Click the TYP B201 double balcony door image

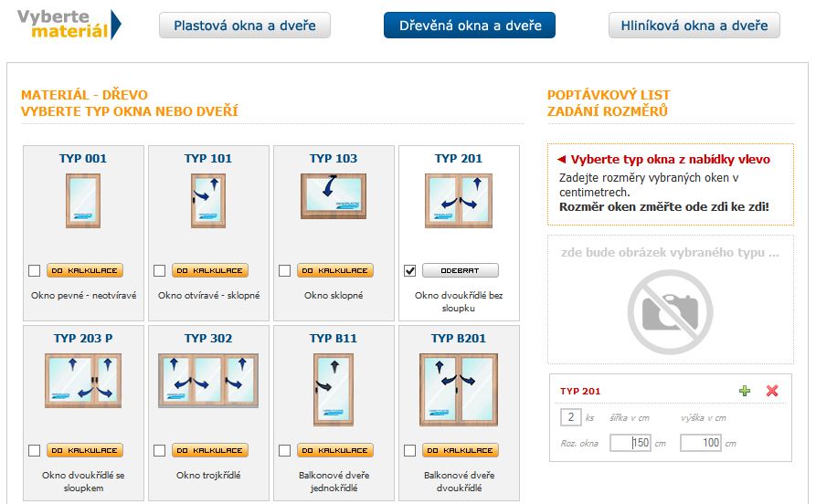point(459,388)
